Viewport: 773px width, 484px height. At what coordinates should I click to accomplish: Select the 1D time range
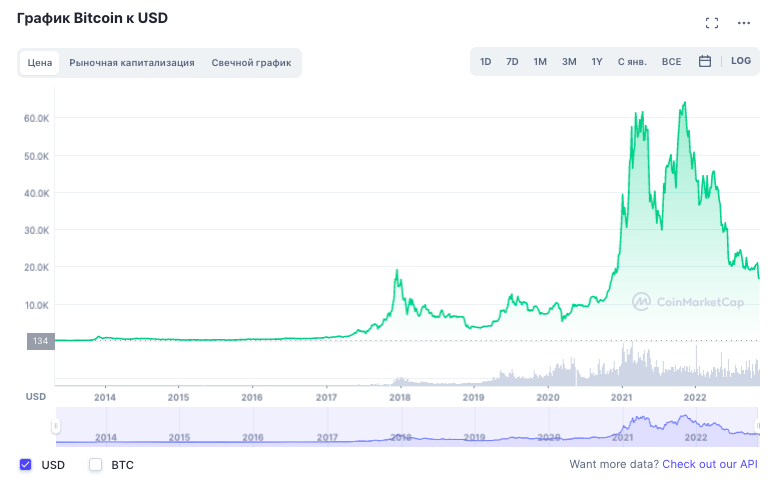click(485, 62)
